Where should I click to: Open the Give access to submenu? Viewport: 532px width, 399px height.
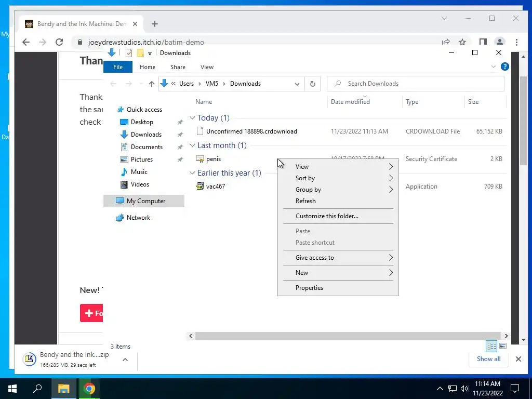pos(338,258)
